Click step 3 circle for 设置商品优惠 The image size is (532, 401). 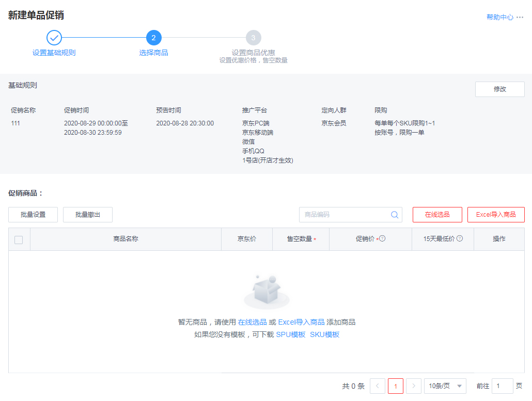[253, 37]
